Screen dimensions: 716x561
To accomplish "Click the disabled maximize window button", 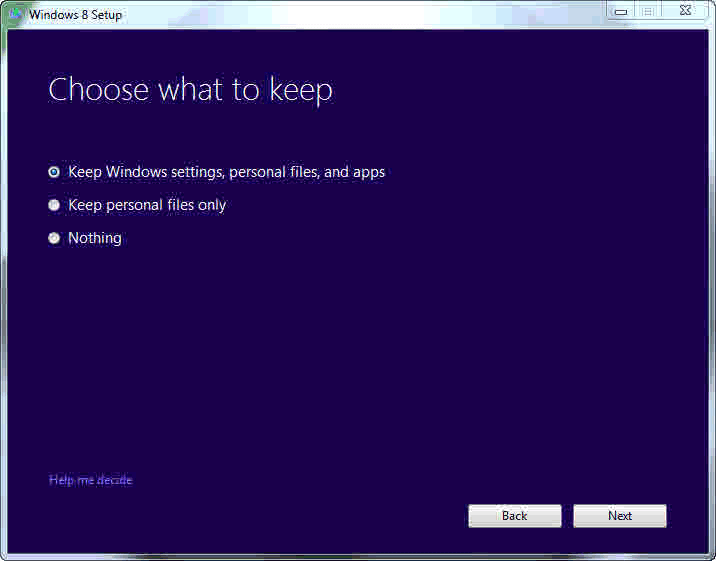I will (x=648, y=11).
